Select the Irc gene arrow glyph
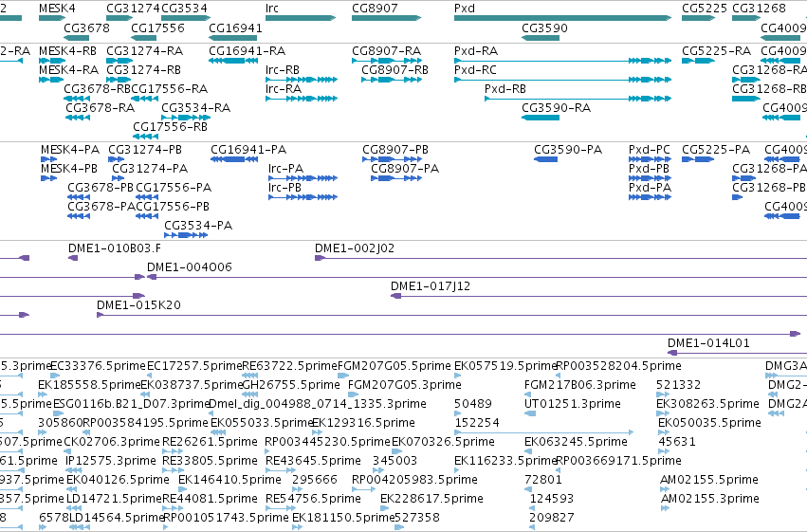Screen dimensions: 807x532 (301, 18)
